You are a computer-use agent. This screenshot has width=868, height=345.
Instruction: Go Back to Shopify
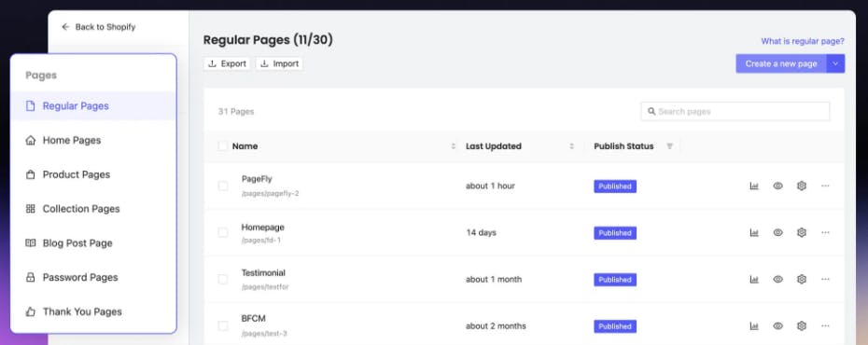click(x=99, y=26)
